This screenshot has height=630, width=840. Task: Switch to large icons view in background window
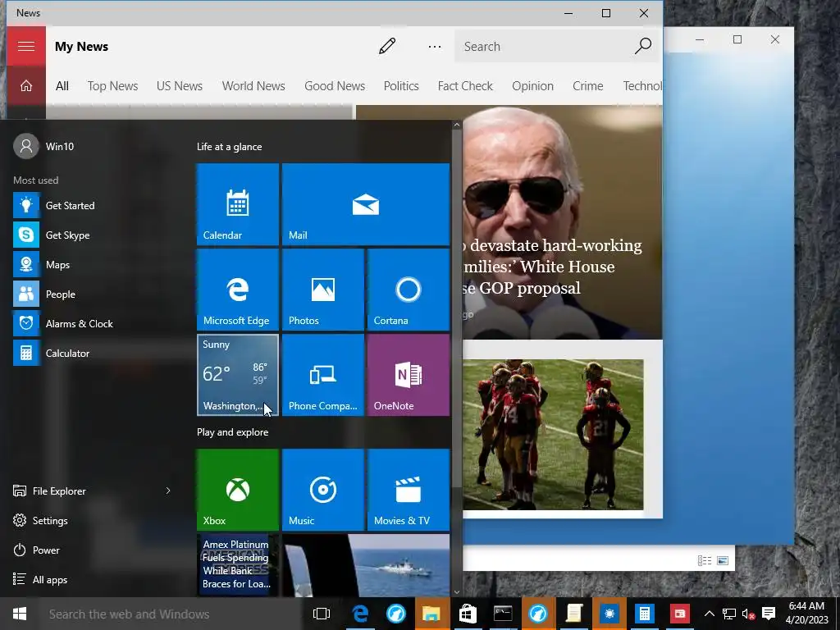pos(723,561)
